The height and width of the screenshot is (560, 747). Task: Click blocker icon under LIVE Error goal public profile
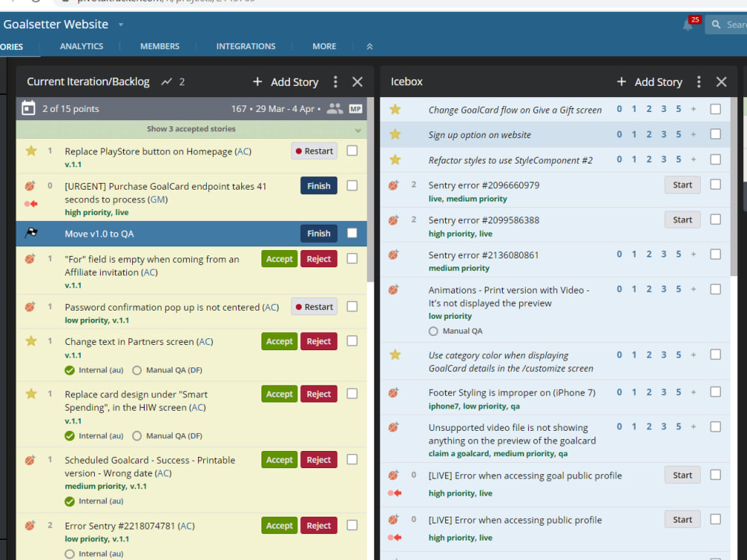click(395, 493)
